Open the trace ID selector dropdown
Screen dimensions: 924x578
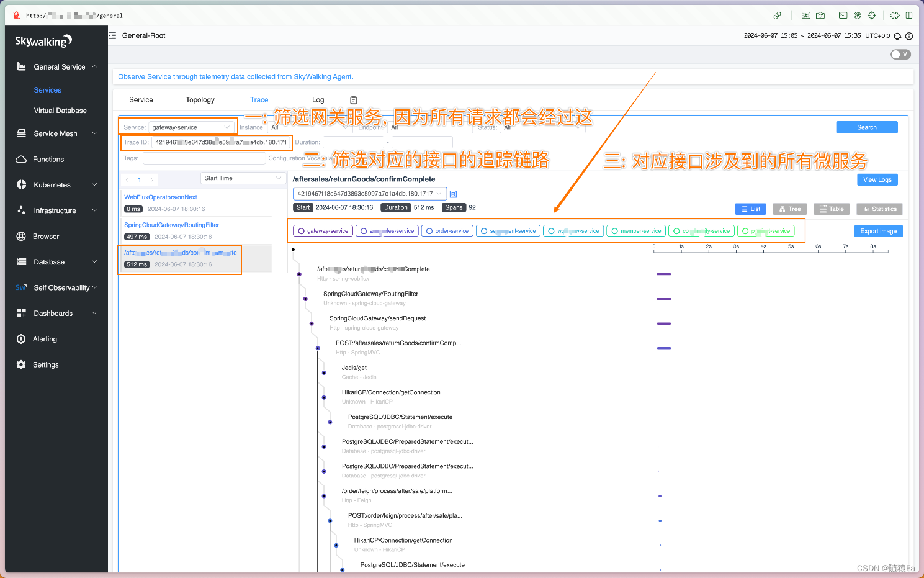(370, 194)
